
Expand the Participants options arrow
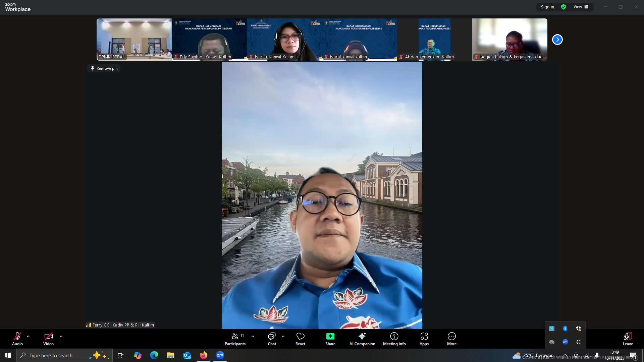(253, 336)
